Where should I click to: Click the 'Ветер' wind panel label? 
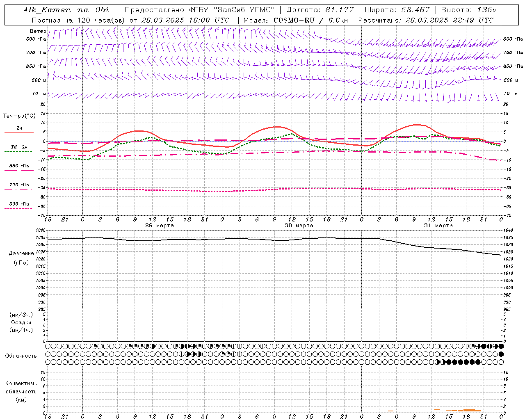tap(38, 31)
